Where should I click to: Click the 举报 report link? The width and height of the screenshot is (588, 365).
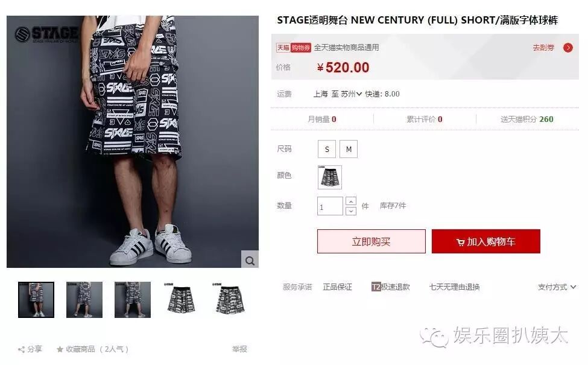click(x=239, y=349)
